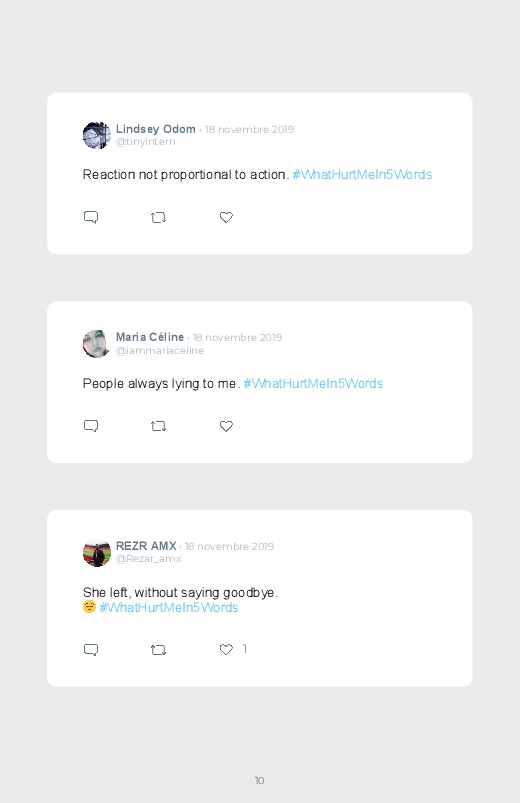Reply to Lindsey Odom's tweet
This screenshot has height=803, width=520.
tap(91, 217)
